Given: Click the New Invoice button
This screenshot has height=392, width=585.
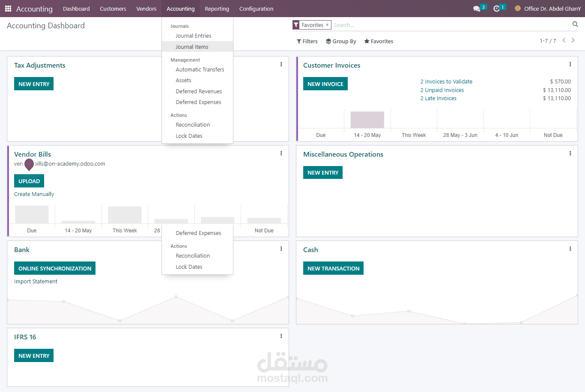Looking at the screenshot, I should 325,84.
